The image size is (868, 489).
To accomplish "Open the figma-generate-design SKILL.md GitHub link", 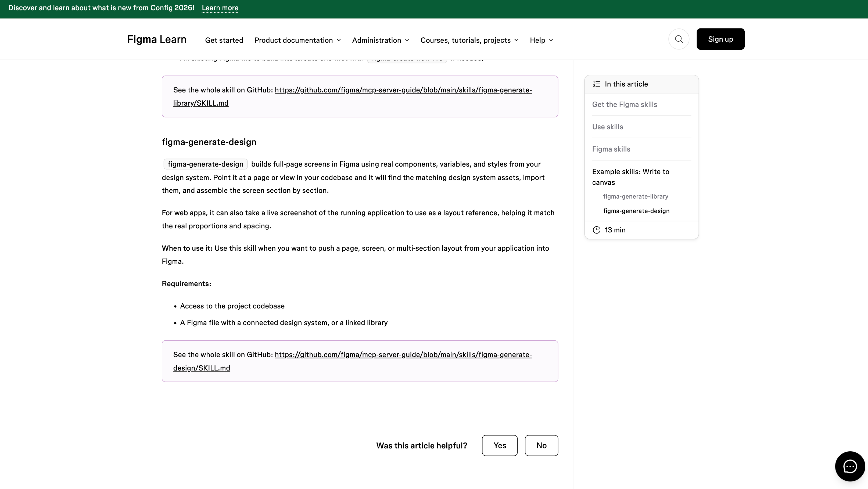I will 353,361.
